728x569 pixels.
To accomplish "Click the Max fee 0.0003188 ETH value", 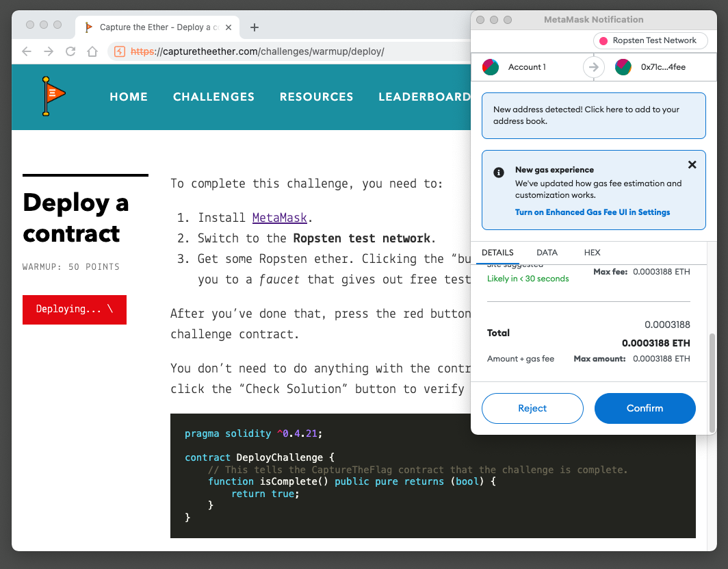I will [x=661, y=272].
